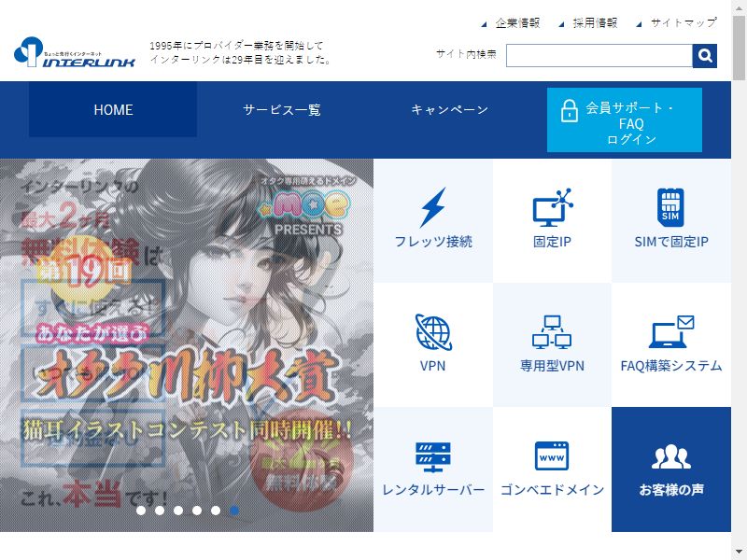Click the padlock icon on login button
The height and width of the screenshot is (560, 747).
point(569,111)
